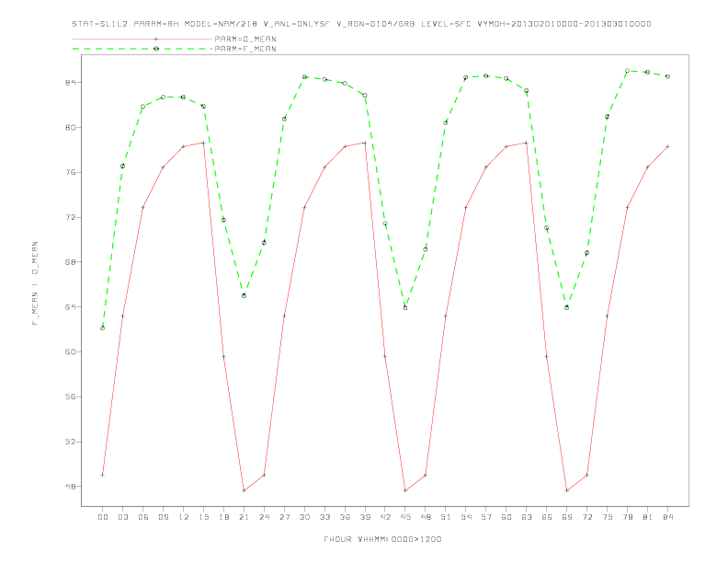
Task: Click the F_MEAN peak marker at hour 78
Action: (x=627, y=71)
